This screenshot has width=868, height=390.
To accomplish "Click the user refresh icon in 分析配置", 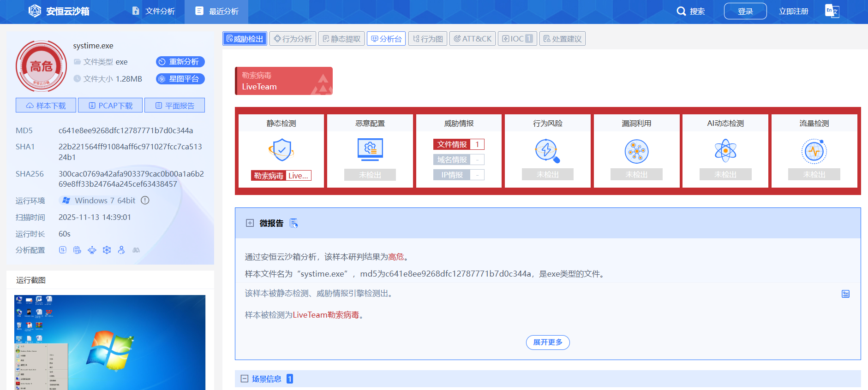I will (x=121, y=250).
